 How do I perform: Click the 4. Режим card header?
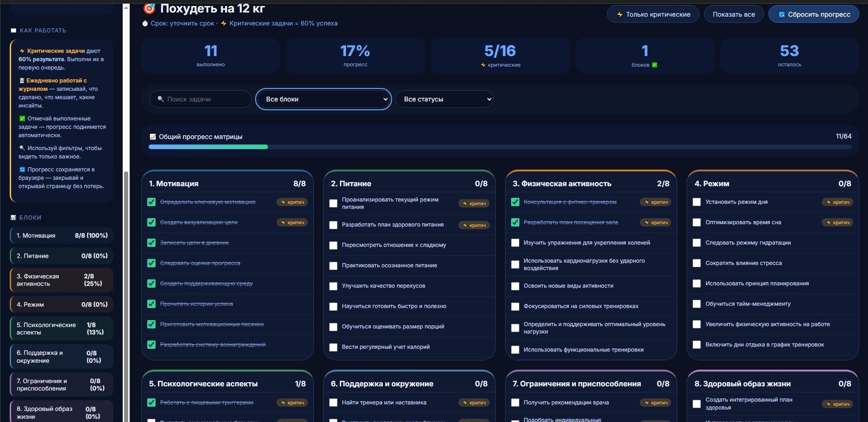click(773, 183)
